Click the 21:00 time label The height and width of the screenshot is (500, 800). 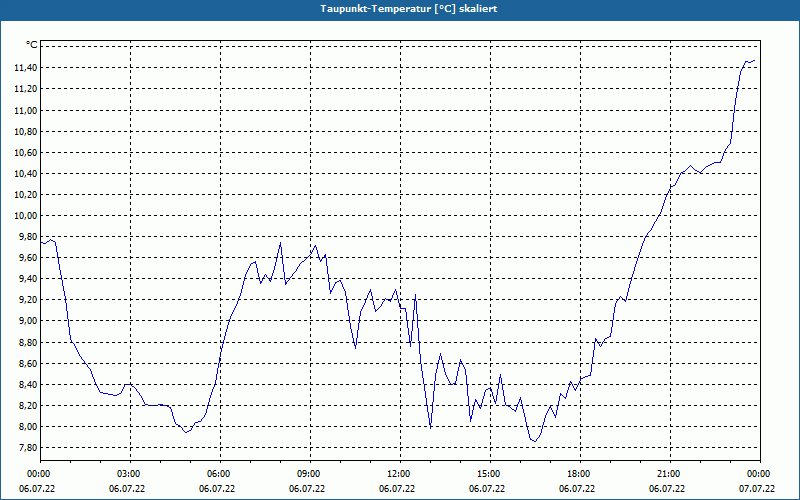point(670,474)
